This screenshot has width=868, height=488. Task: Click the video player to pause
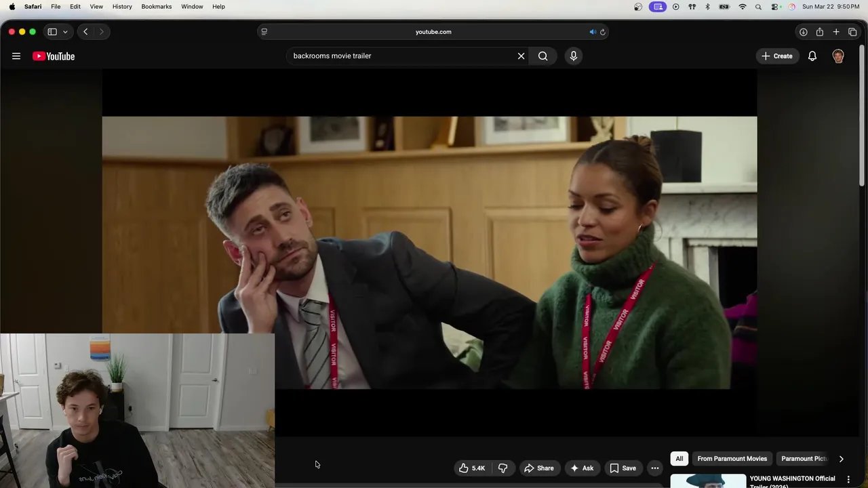point(430,253)
